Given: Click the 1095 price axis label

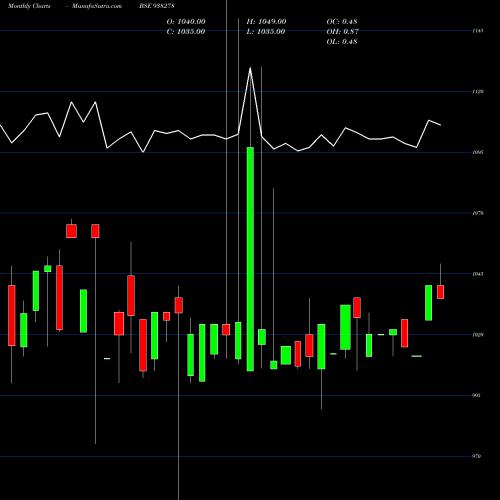Looking at the screenshot, I should tap(478, 152).
